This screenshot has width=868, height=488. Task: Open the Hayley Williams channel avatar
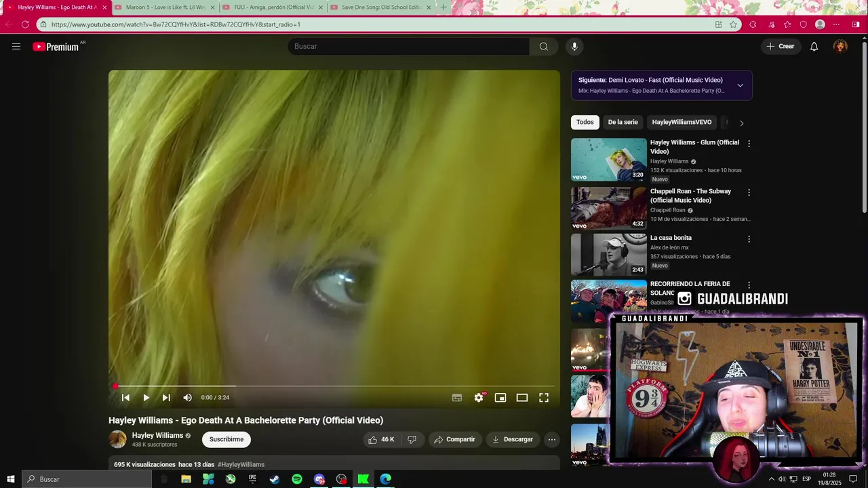point(118,439)
